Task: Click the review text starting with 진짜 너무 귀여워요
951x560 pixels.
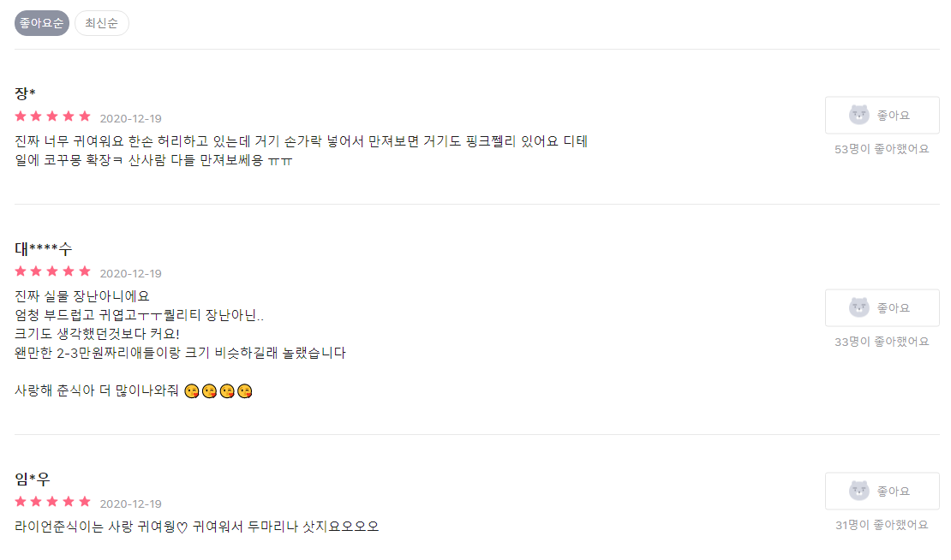Action: (300, 141)
